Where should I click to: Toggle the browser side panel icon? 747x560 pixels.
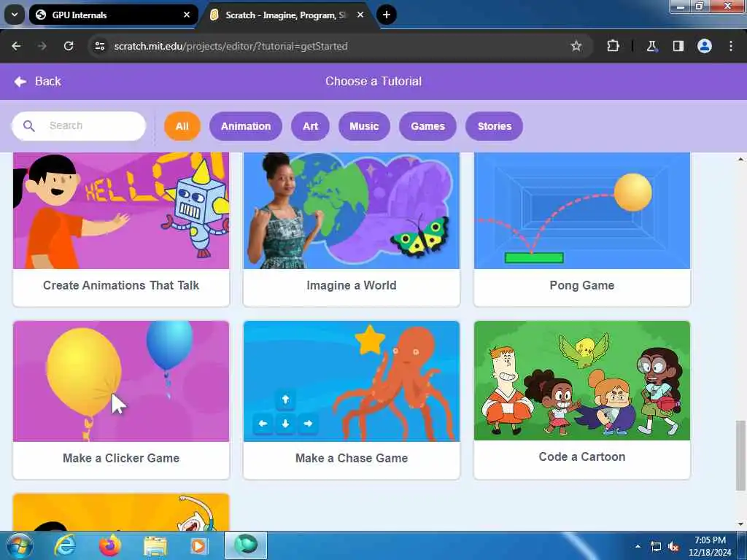point(678,46)
